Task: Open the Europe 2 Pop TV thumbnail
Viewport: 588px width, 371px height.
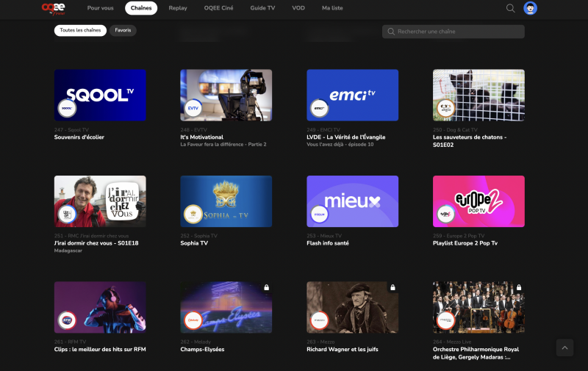Action: click(x=478, y=201)
